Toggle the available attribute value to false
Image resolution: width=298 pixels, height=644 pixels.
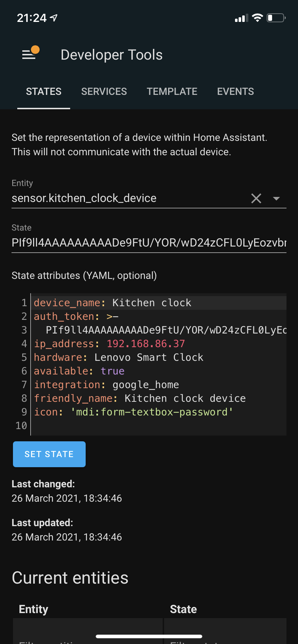click(x=113, y=371)
